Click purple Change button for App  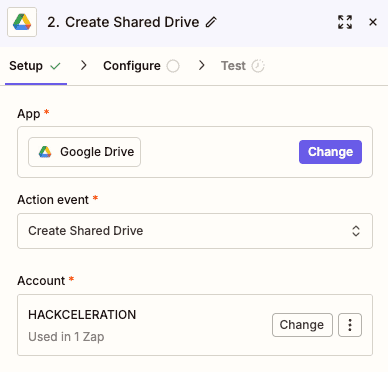tap(330, 152)
